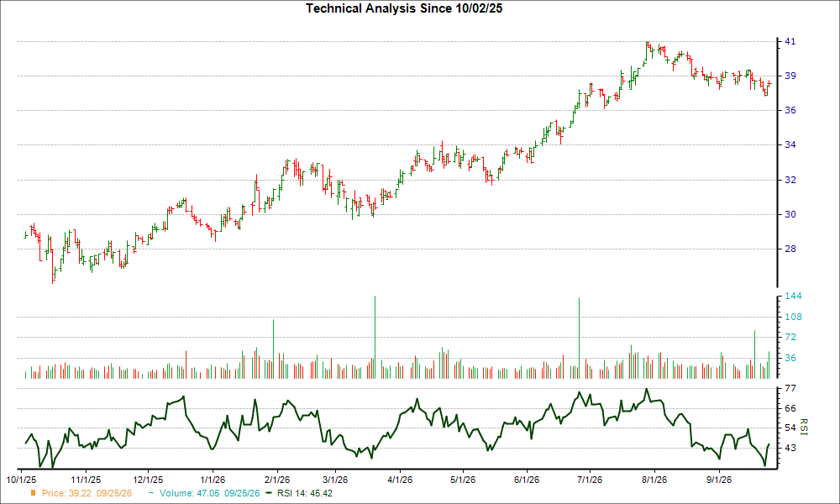The height and width of the screenshot is (504, 840).
Task: Click the 8/1/26 date label
Action: click(654, 480)
